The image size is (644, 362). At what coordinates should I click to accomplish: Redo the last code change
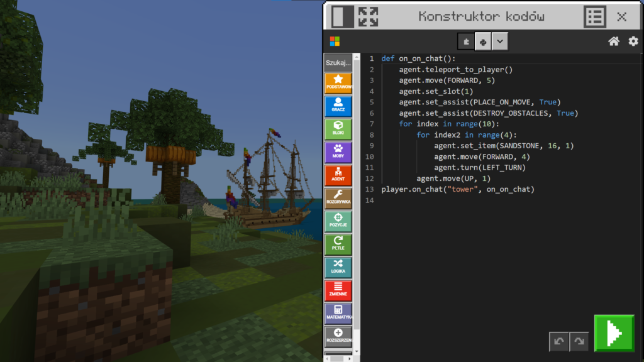[x=579, y=341]
